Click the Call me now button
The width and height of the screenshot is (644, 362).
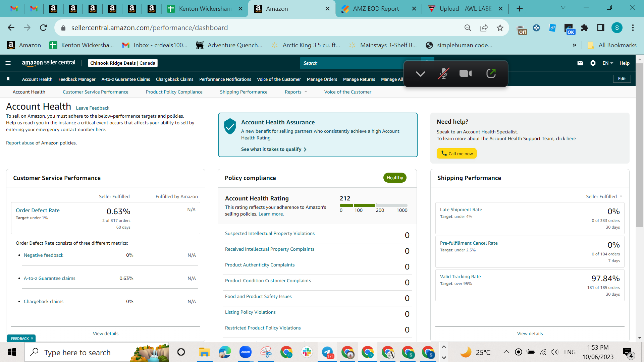(x=457, y=154)
